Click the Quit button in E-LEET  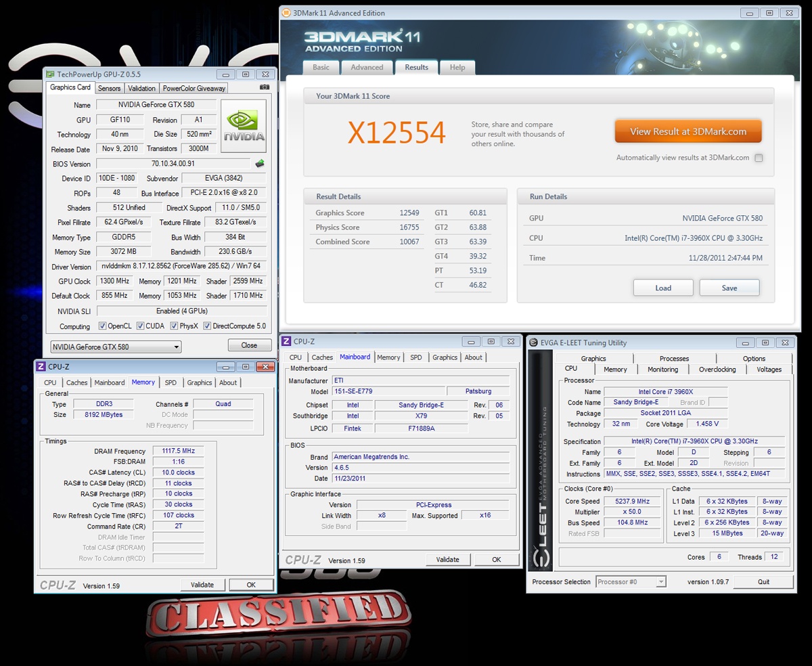pos(763,582)
